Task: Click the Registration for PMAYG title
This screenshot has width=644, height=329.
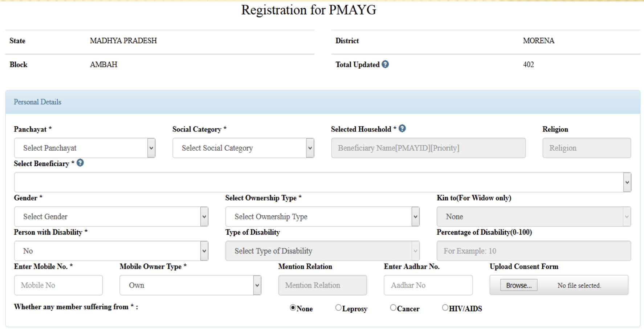Action: click(x=308, y=10)
